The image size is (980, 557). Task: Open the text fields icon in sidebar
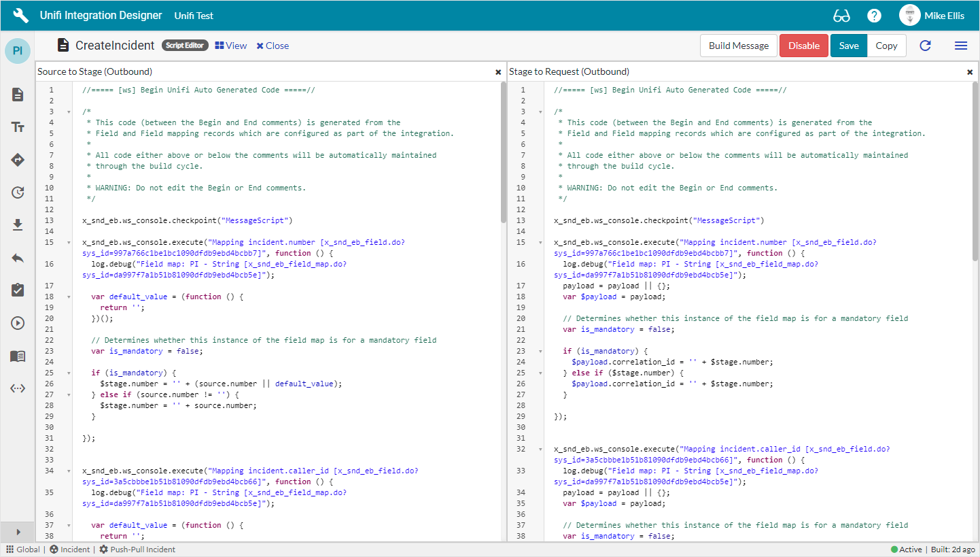(x=18, y=127)
